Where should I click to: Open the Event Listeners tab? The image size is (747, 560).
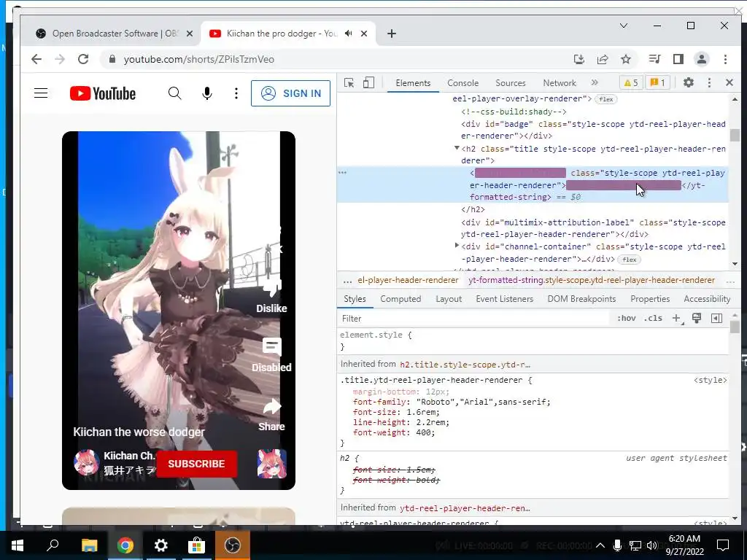[505, 298]
